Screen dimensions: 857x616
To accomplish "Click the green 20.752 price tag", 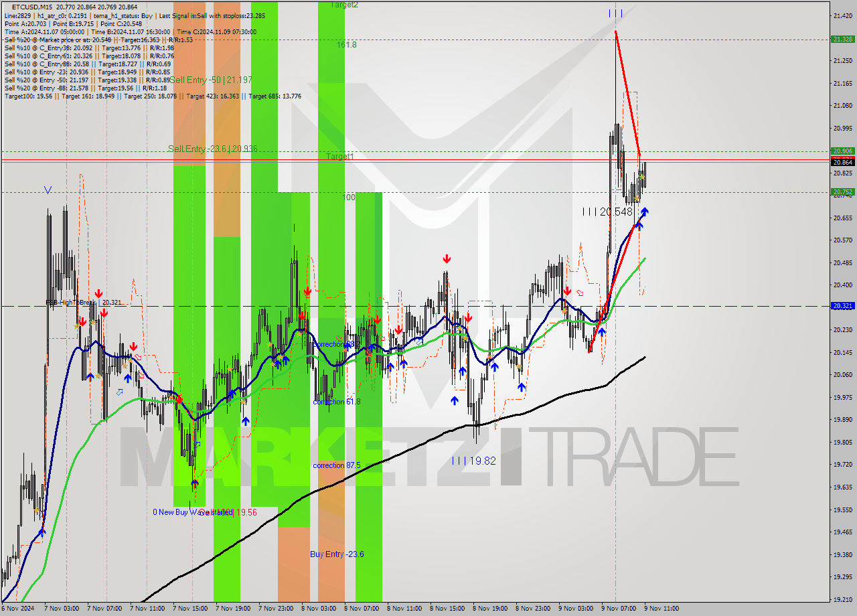I will point(842,191).
